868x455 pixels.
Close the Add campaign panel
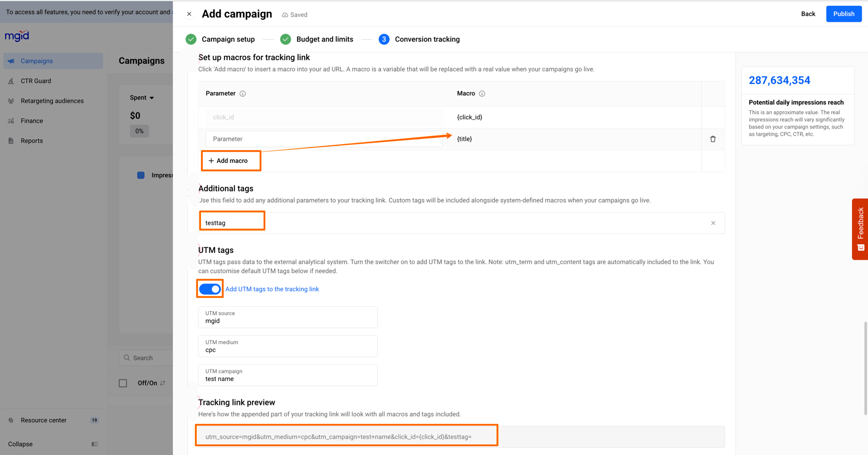[x=189, y=14]
